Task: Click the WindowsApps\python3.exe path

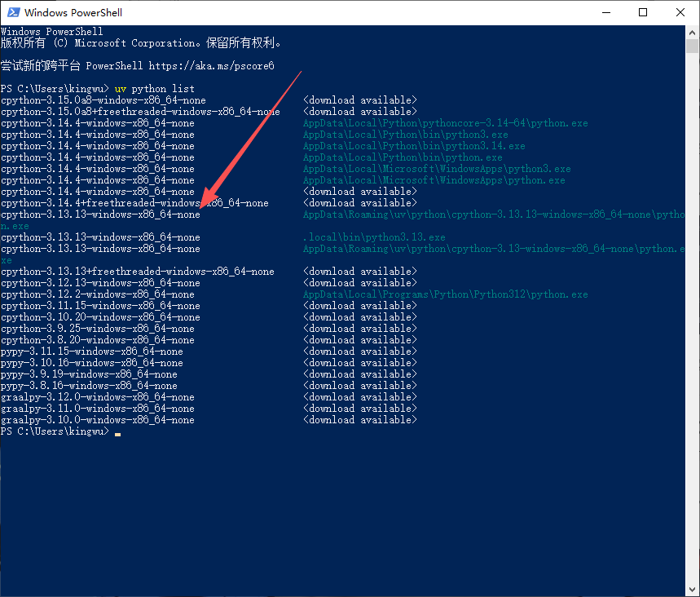Action: (437, 169)
